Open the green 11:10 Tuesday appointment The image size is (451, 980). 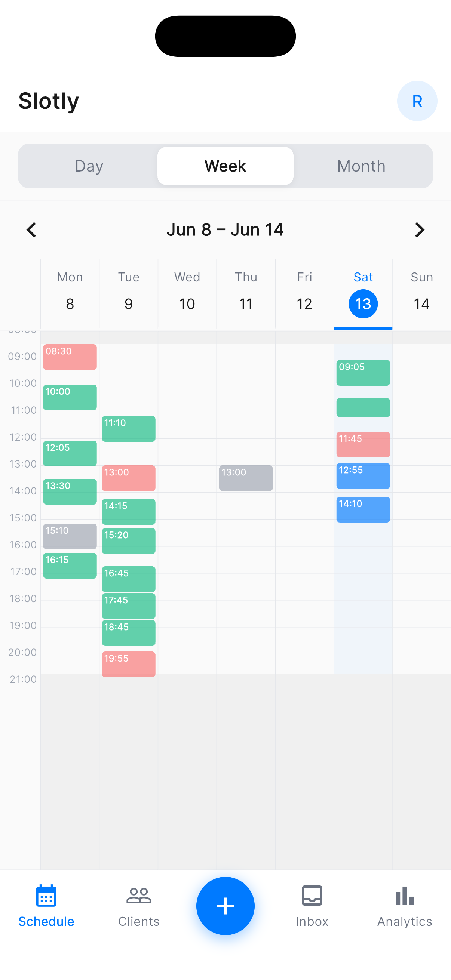coord(129,428)
